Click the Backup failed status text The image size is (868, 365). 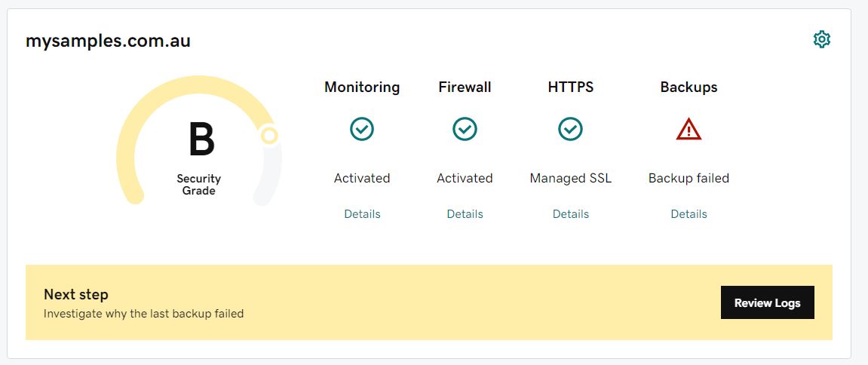click(x=689, y=179)
